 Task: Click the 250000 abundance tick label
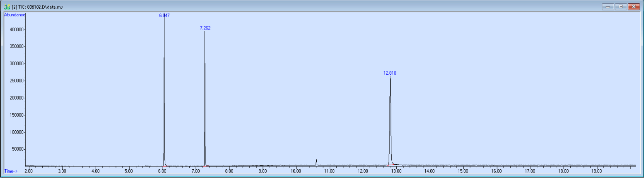point(16,81)
